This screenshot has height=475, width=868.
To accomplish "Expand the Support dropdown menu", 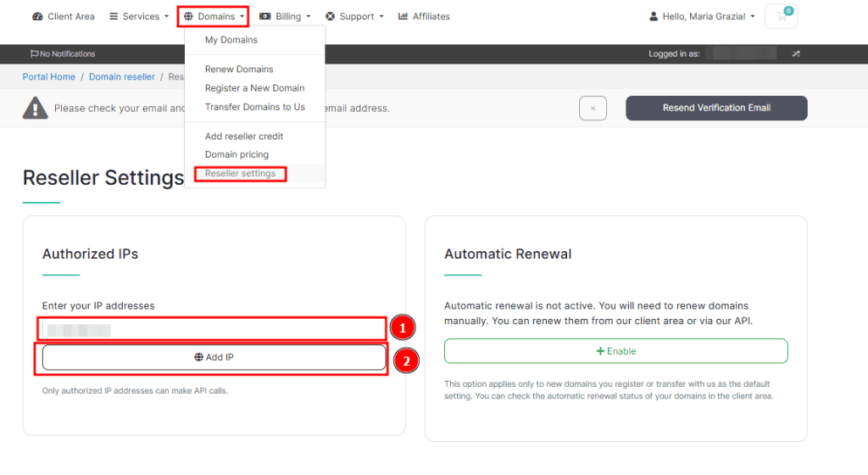I will (x=355, y=17).
